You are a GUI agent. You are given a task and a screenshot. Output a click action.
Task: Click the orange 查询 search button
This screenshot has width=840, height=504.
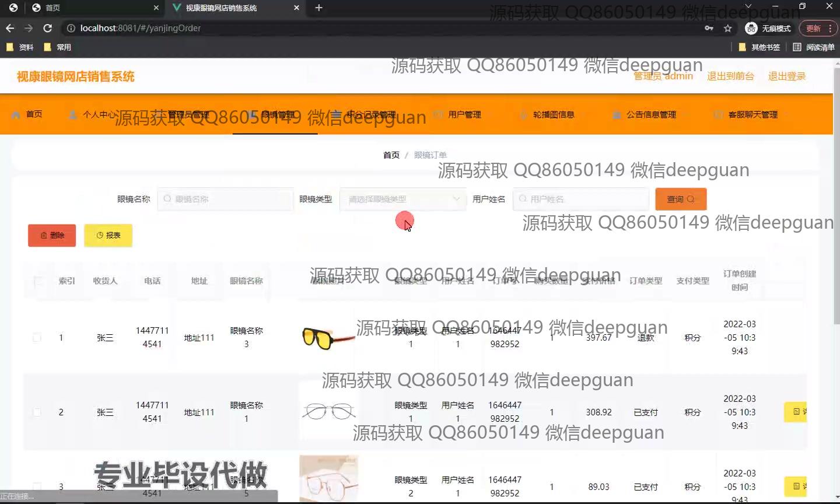[681, 199]
